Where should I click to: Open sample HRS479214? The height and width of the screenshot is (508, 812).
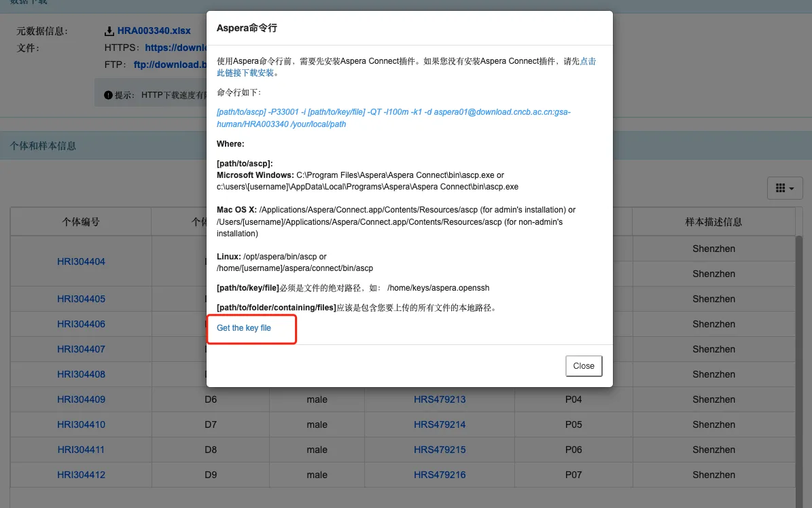coord(439,424)
